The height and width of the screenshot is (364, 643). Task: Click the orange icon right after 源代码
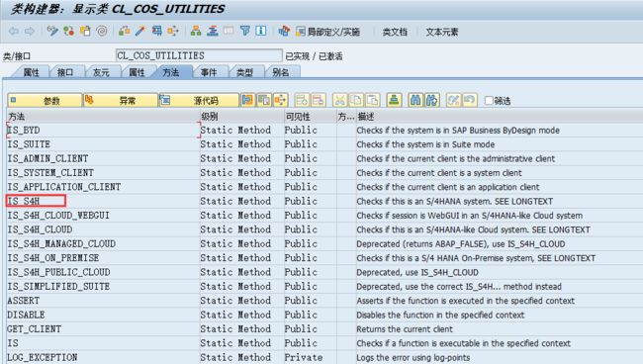coord(247,101)
